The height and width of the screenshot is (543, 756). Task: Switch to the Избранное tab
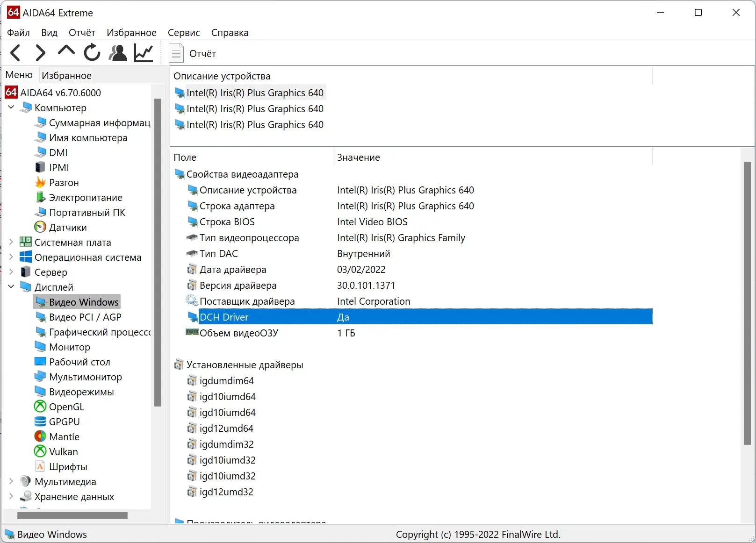[66, 75]
